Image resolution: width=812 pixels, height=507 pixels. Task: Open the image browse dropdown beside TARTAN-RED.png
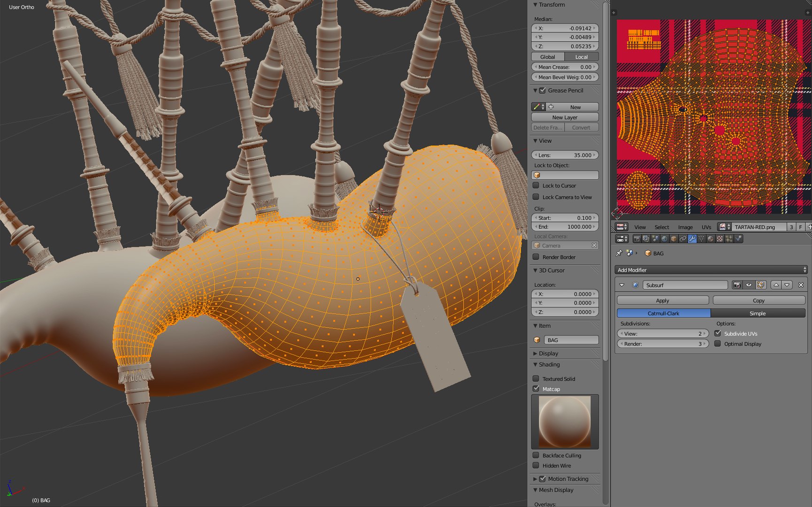point(725,227)
